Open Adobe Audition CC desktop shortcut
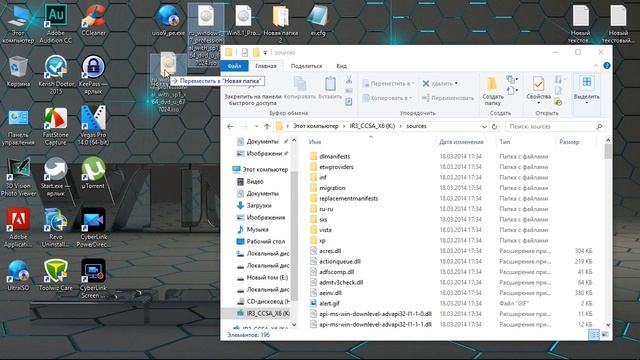The width and height of the screenshot is (640, 360). click(56, 24)
